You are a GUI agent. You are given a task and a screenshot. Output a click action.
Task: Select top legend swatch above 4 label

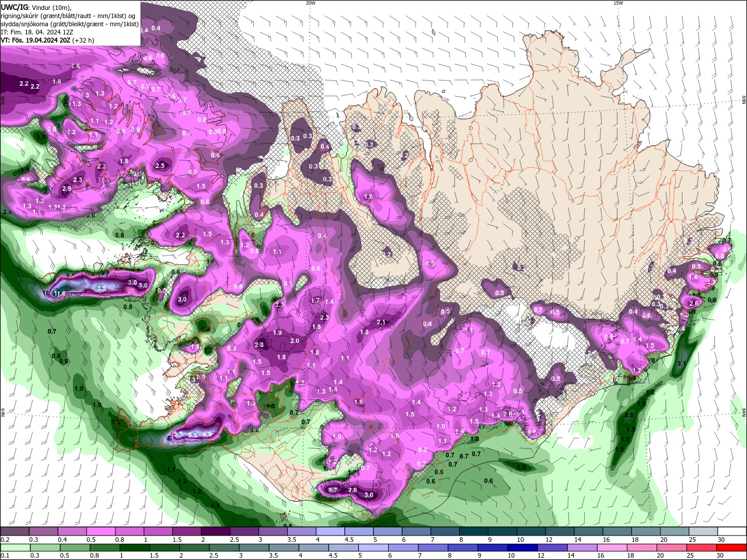(x=330, y=531)
